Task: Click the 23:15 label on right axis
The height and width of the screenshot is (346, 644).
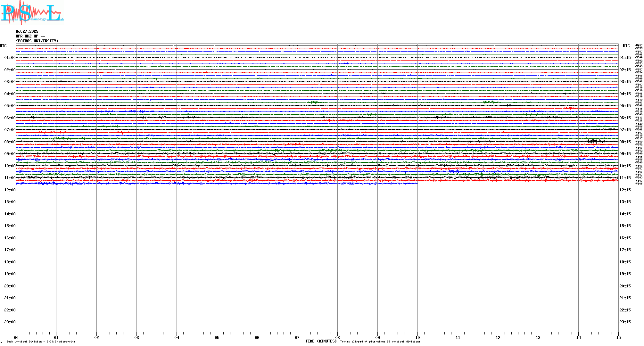Action: pos(625,322)
